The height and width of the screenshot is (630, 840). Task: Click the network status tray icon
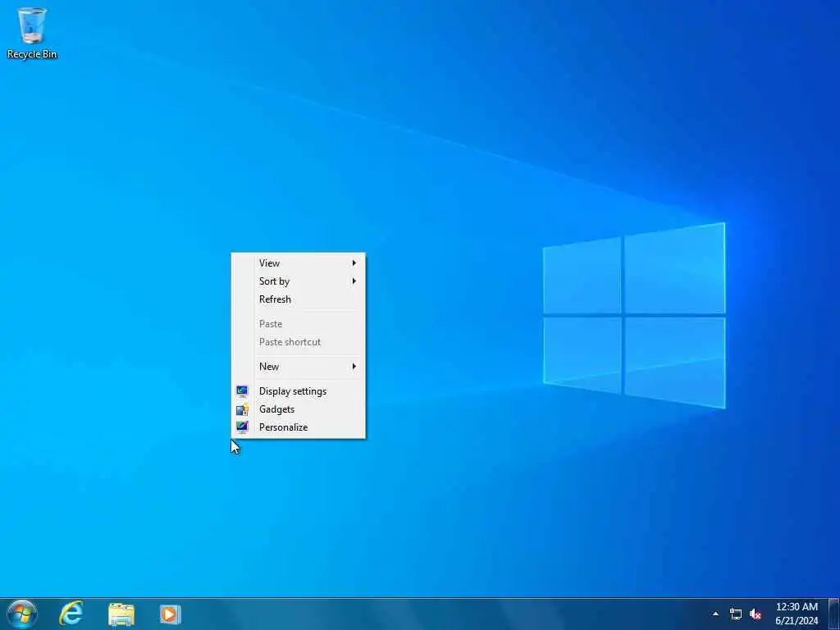pos(736,614)
